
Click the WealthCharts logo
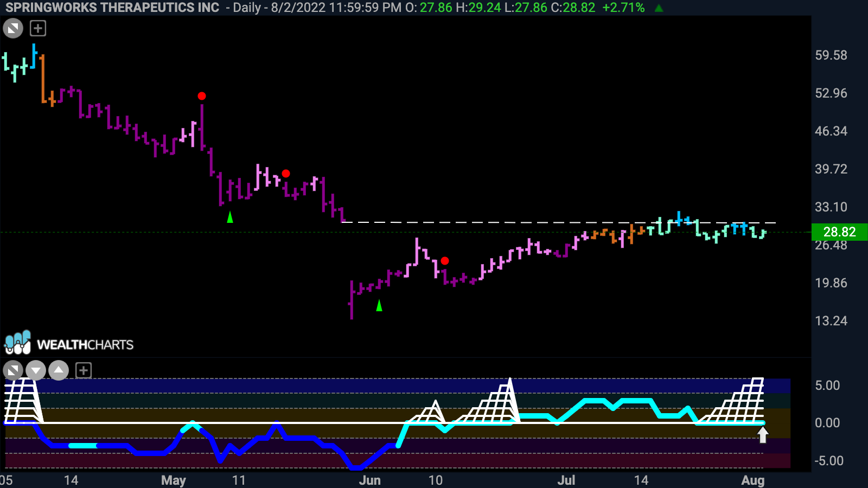(69, 343)
